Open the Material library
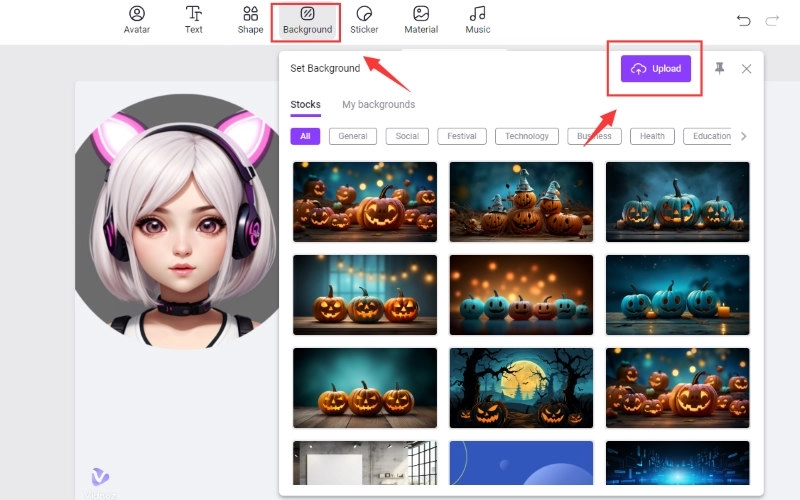Screen dimensions: 800x500 point(421,20)
